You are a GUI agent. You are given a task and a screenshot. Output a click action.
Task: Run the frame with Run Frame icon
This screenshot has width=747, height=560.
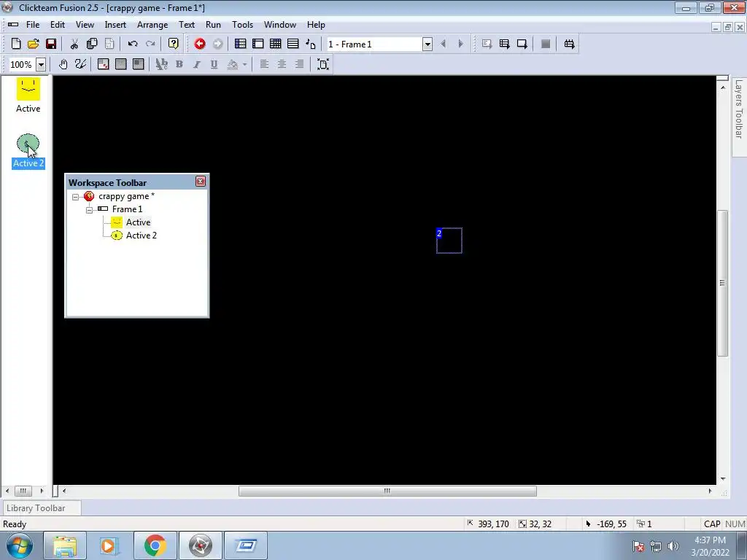pos(522,44)
